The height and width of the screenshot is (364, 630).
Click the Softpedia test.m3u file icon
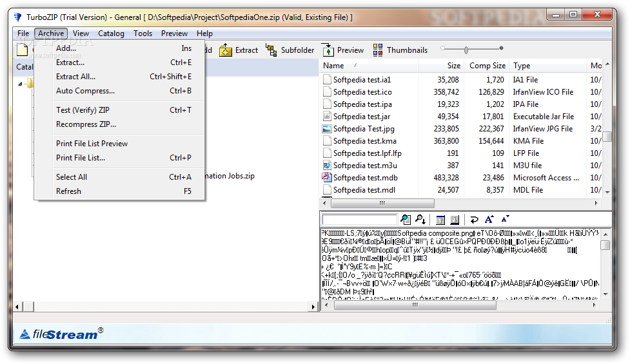click(x=327, y=166)
